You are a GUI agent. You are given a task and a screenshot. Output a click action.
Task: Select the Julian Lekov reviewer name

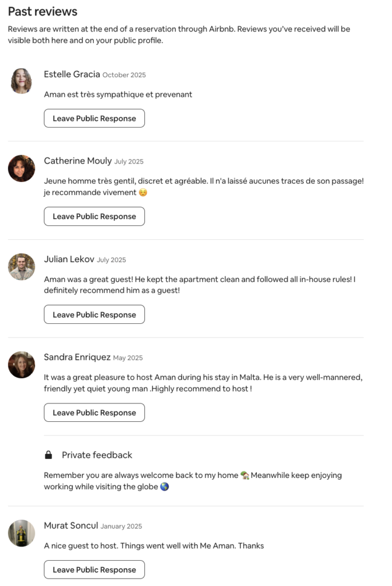pyautogui.click(x=69, y=259)
